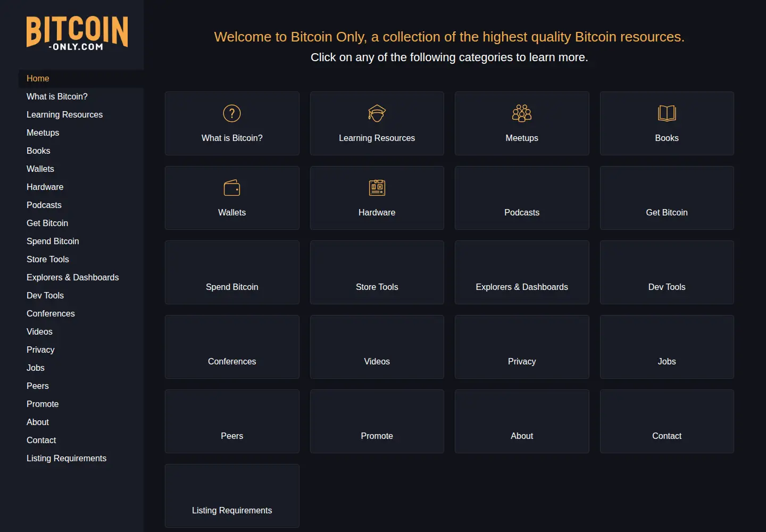Open the Privacy card in the grid
This screenshot has width=766, height=532.
tap(522, 347)
